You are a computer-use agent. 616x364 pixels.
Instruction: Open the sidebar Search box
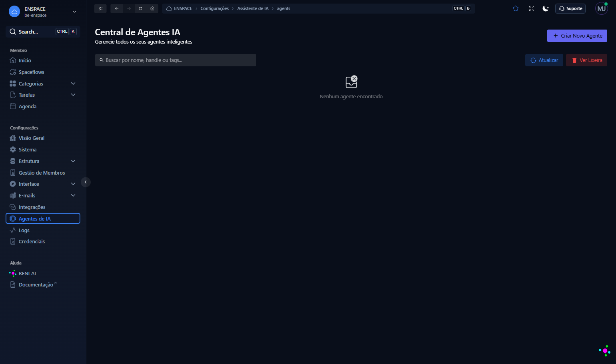[43, 32]
